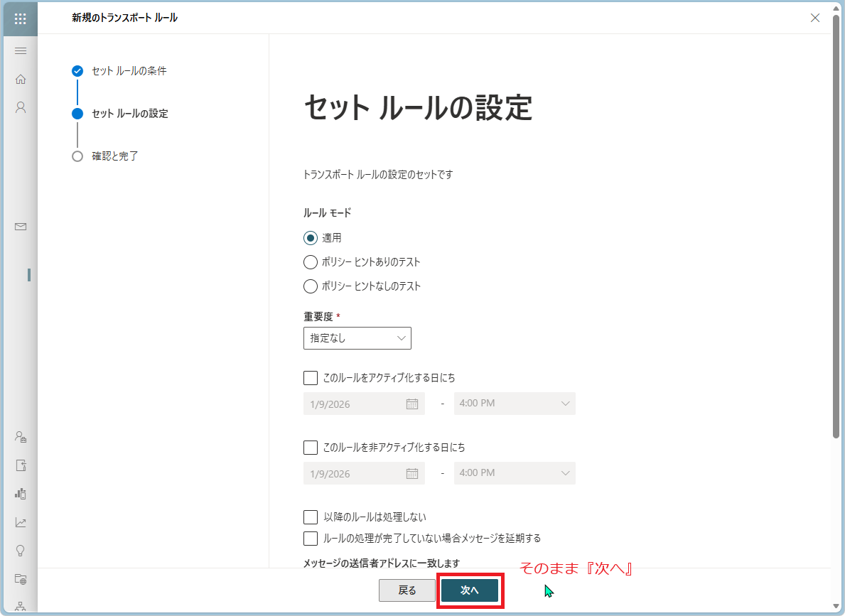The width and height of the screenshot is (845, 616).
Task: Toggle the hamburger navigation menu
Action: pos(21,50)
